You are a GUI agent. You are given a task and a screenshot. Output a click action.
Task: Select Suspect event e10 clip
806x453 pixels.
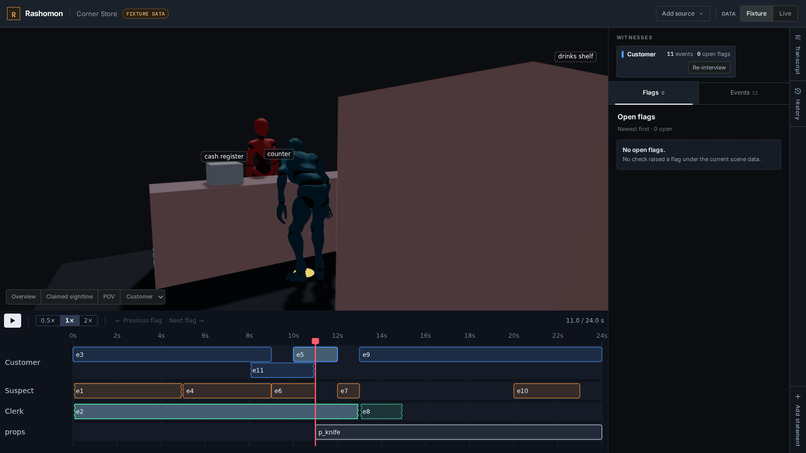[x=546, y=391]
